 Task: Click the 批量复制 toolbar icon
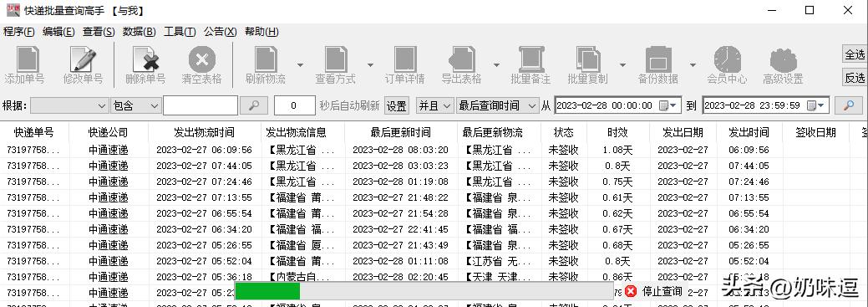coord(588,59)
